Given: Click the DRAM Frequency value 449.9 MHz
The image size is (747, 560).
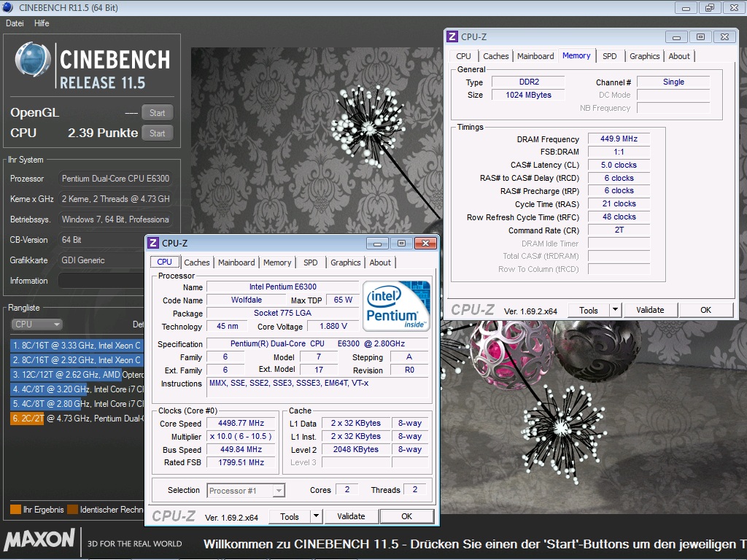Looking at the screenshot, I should tap(619, 139).
